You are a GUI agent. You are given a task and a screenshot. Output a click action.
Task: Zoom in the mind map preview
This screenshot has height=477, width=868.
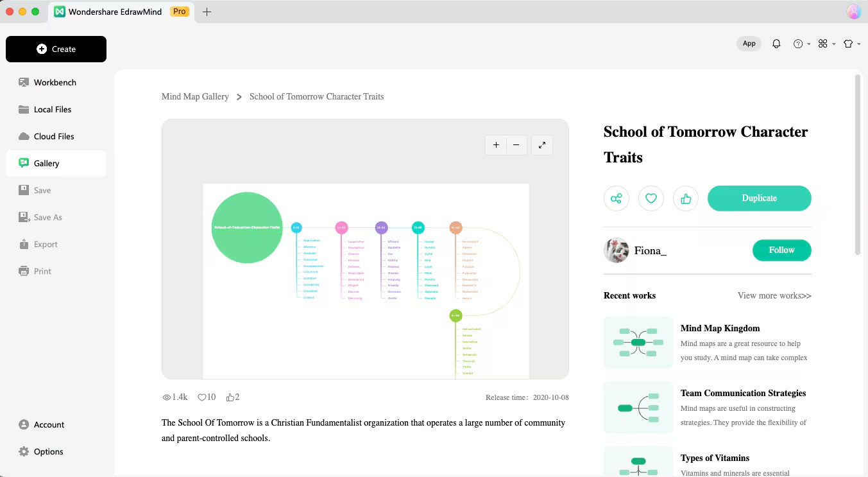tap(496, 145)
